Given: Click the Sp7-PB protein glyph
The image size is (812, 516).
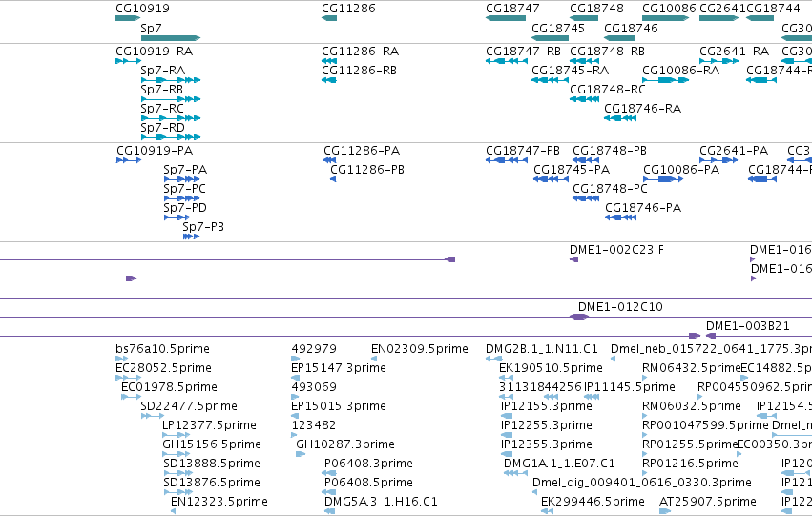Looking at the screenshot, I should [191, 237].
